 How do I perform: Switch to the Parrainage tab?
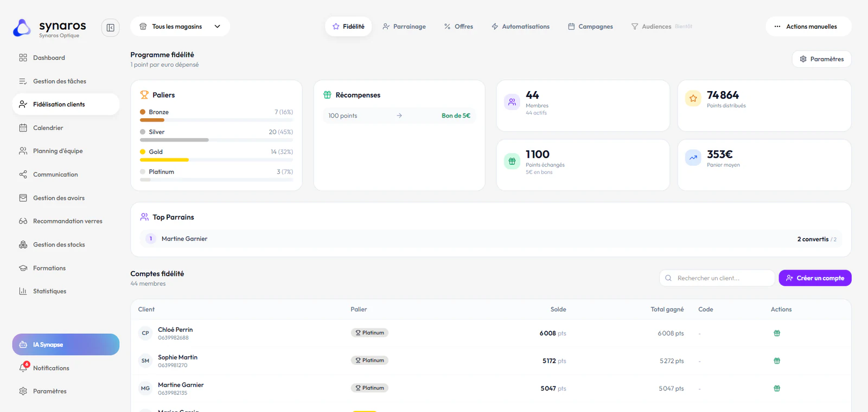coord(404,27)
